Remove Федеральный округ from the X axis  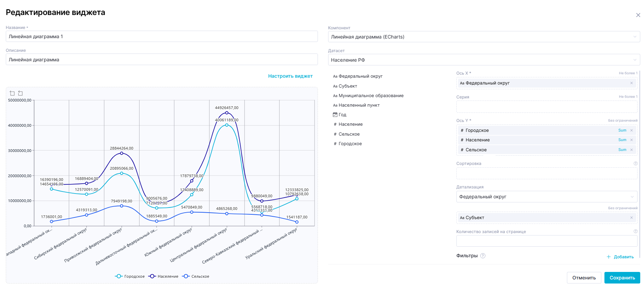pyautogui.click(x=631, y=83)
